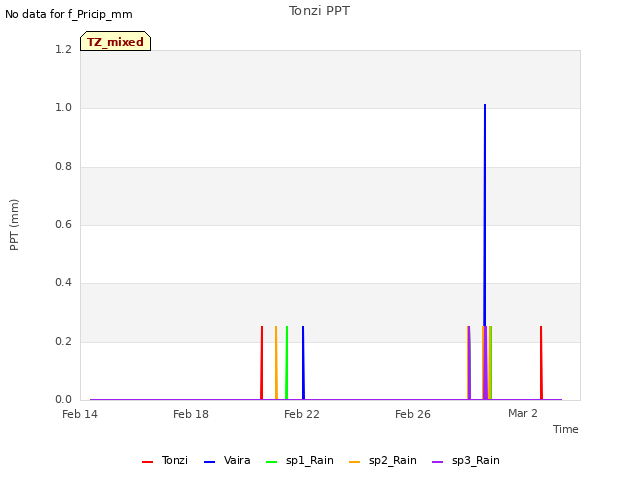The width and height of the screenshot is (640, 480).
Task: Click the TZ_mixed label box
Action: [116, 41]
